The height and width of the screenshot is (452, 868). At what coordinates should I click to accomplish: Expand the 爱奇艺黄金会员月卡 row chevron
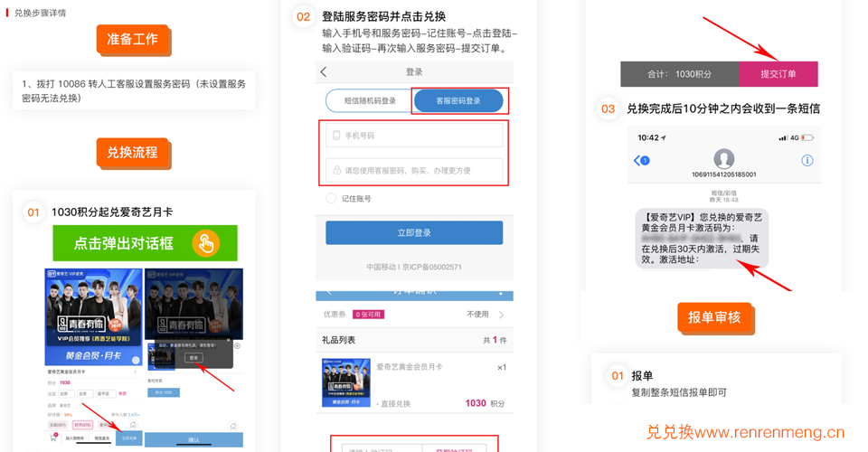pyautogui.click(x=135, y=372)
